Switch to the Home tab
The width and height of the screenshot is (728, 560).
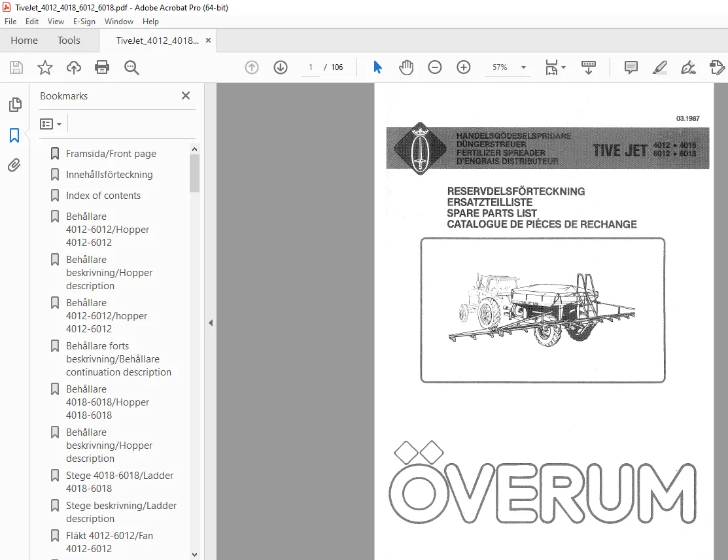(x=24, y=41)
